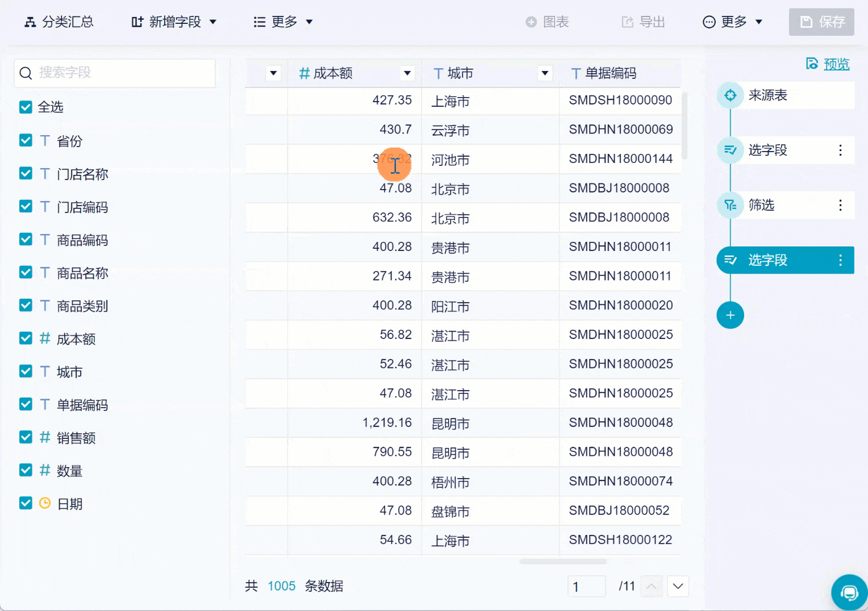Click the 保存 save button
This screenshot has height=611, width=868.
821,22
